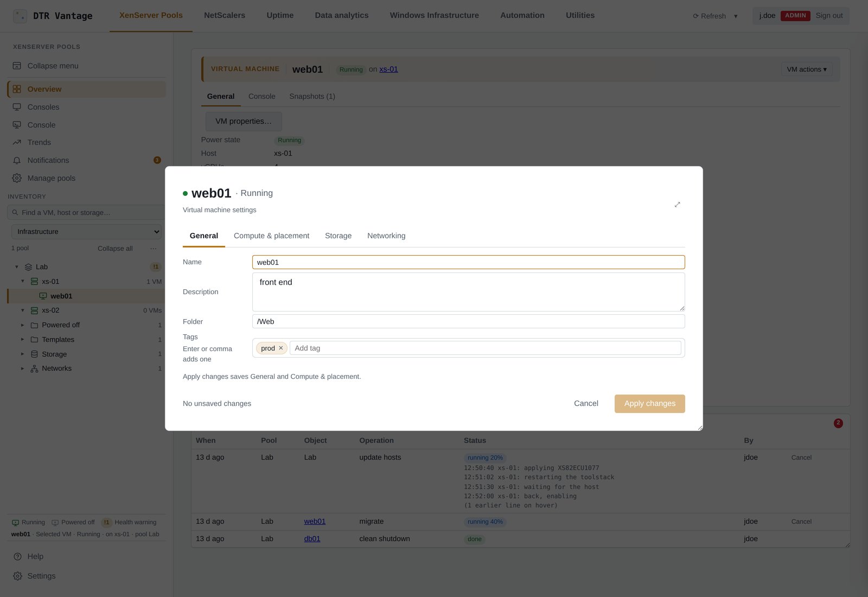Click the Apply changes button
This screenshot has width=868, height=597.
(x=649, y=404)
